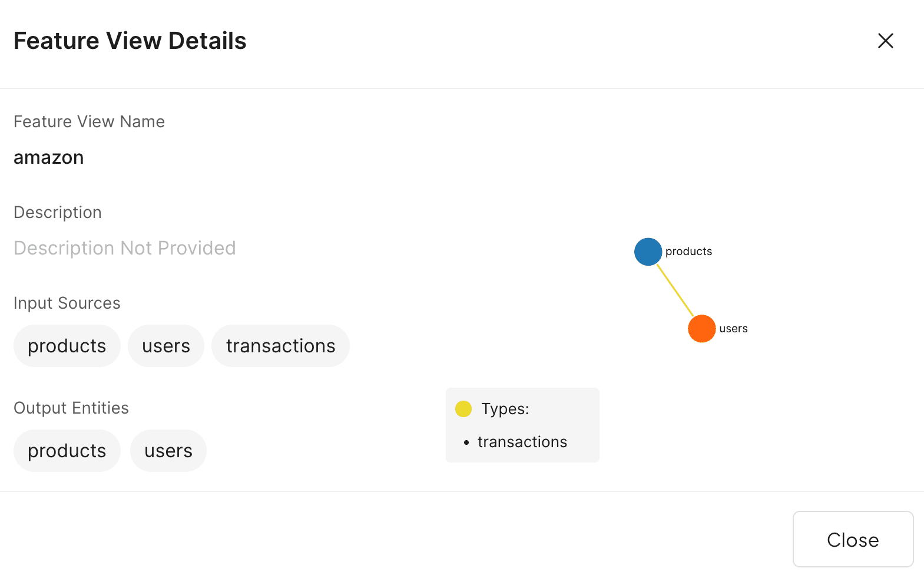Click the blue products node in the graph

648,252
